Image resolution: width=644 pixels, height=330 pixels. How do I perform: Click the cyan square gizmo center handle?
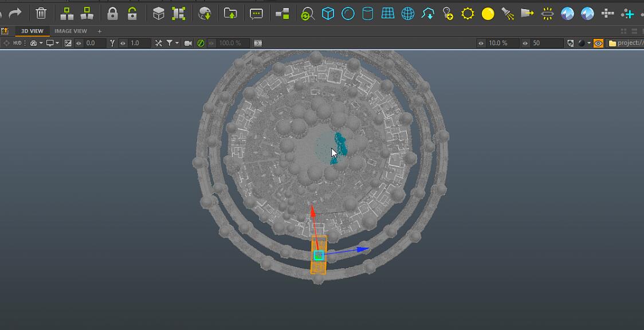319,256
